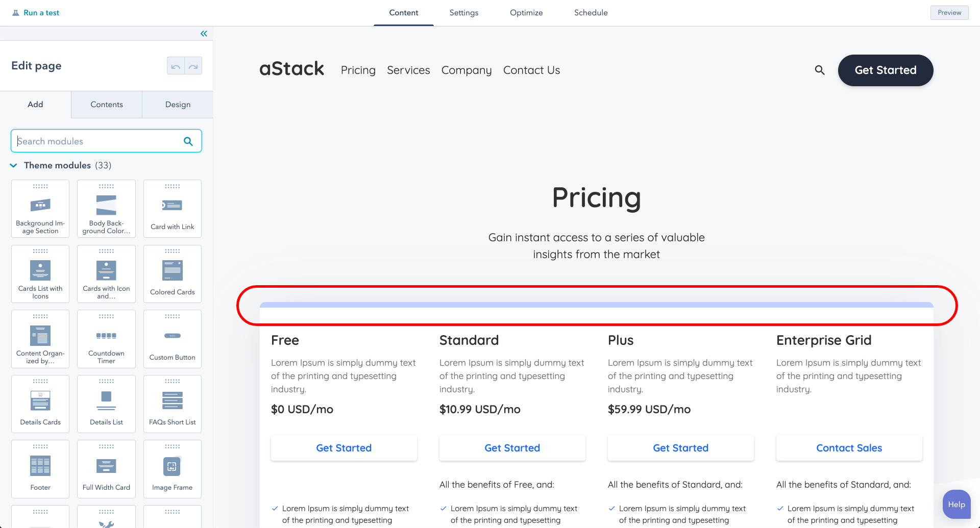Pick the Card with Link module
The width and height of the screenshot is (980, 528).
click(x=173, y=209)
